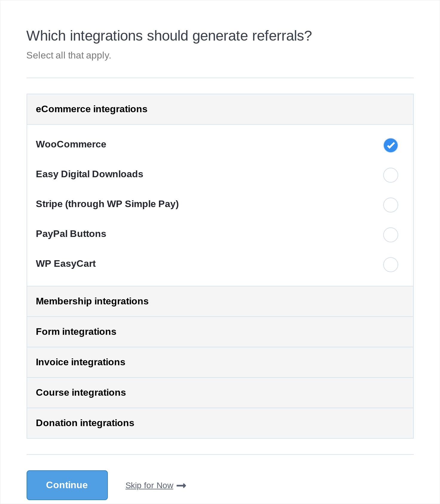Click the Skip for Now link
The width and height of the screenshot is (440, 504).
149,485
